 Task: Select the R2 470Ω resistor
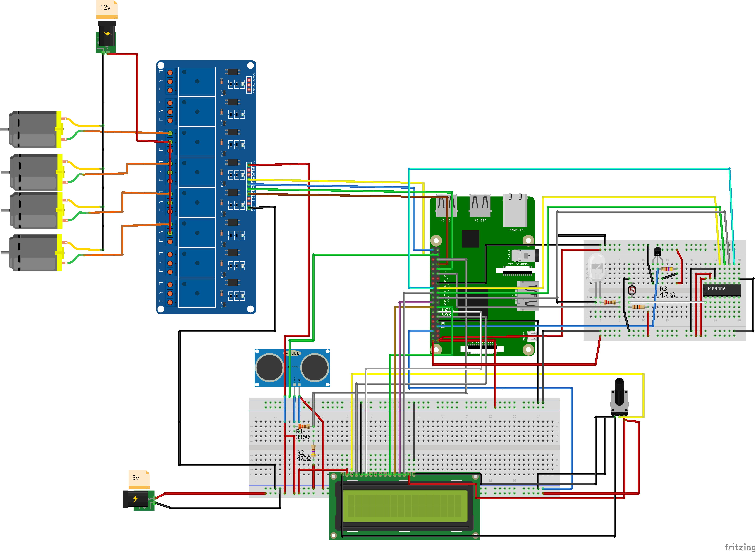tap(313, 450)
